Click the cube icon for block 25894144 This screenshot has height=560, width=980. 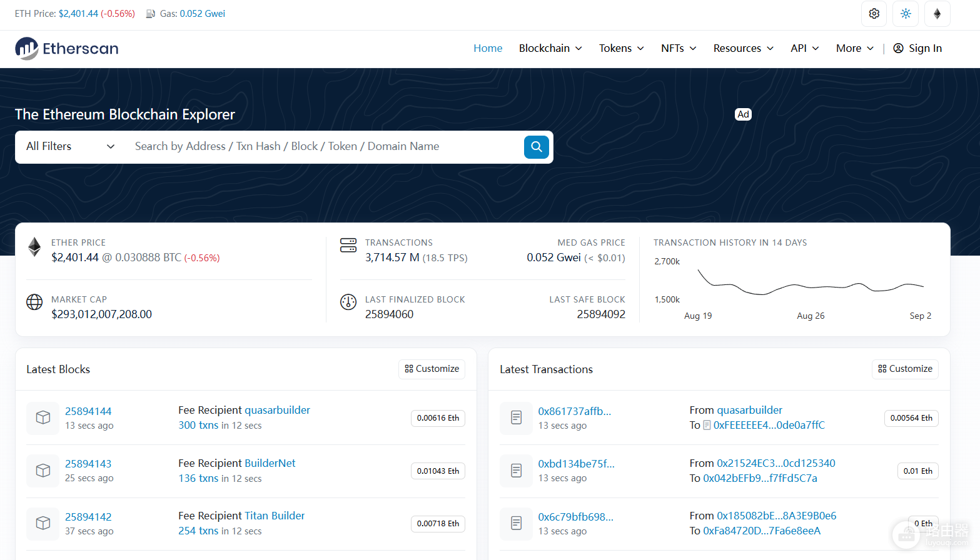click(x=43, y=417)
